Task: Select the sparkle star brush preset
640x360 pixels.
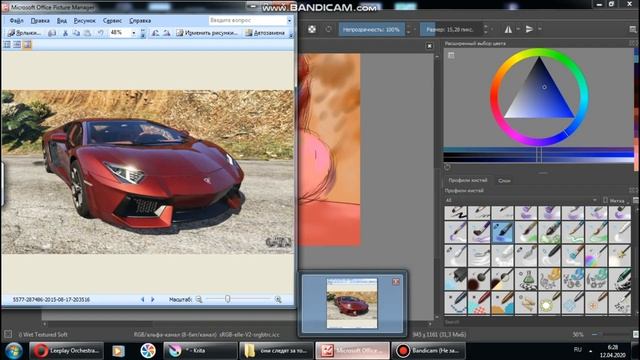Action: 620,256
